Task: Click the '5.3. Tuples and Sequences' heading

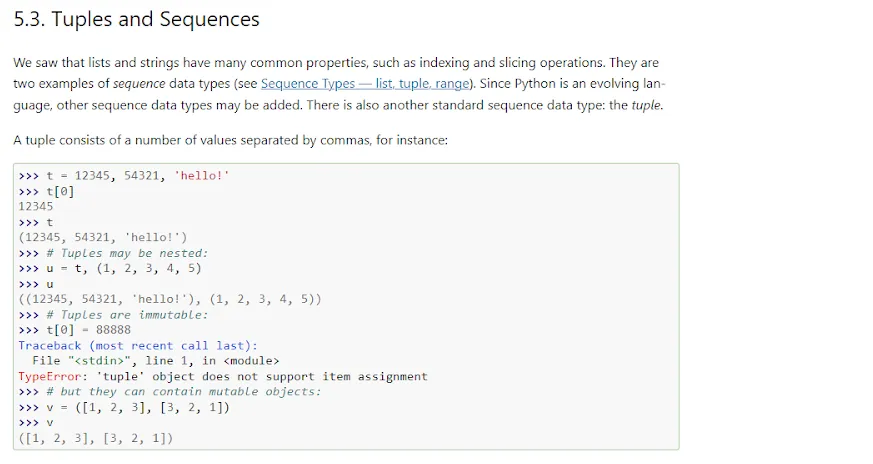Action: pos(137,19)
